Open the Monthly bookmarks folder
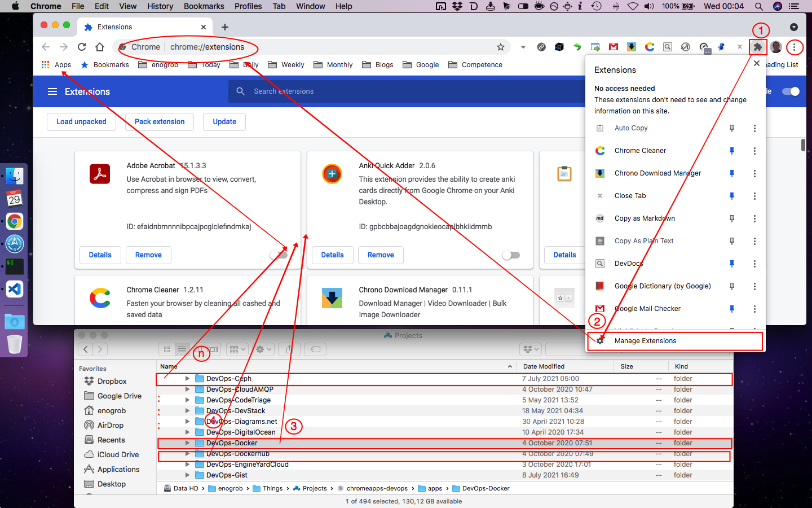The image size is (812, 508). click(x=333, y=65)
